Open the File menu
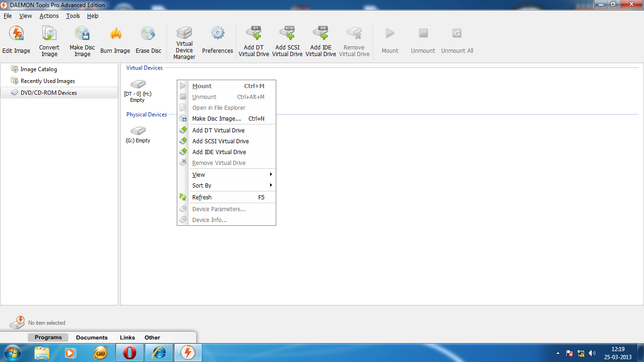The width and height of the screenshot is (644, 362). click(x=8, y=16)
